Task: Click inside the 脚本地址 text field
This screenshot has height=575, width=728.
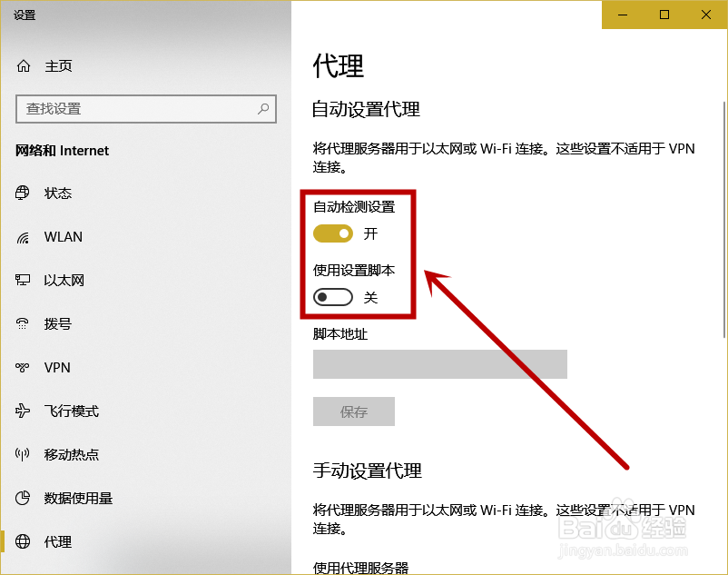Action: pos(439,363)
